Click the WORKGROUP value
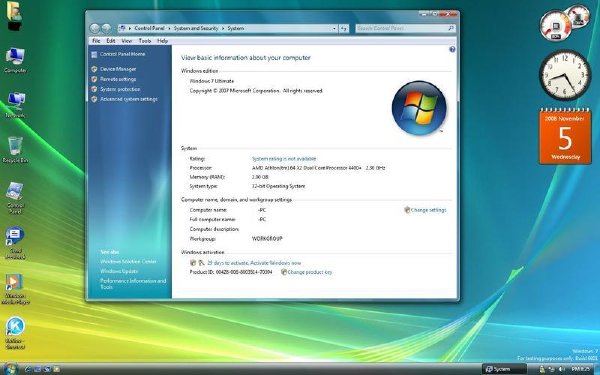This screenshot has height=375, width=600. point(267,238)
